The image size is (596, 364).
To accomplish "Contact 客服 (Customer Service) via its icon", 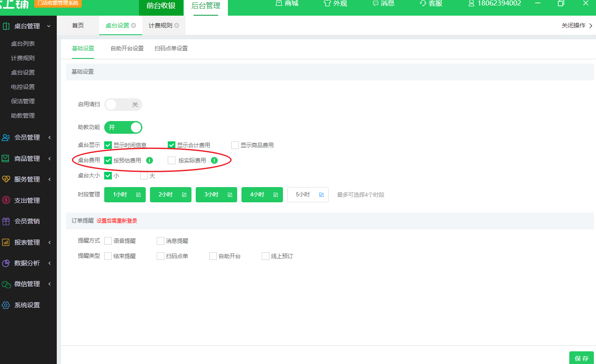I will click(431, 4).
